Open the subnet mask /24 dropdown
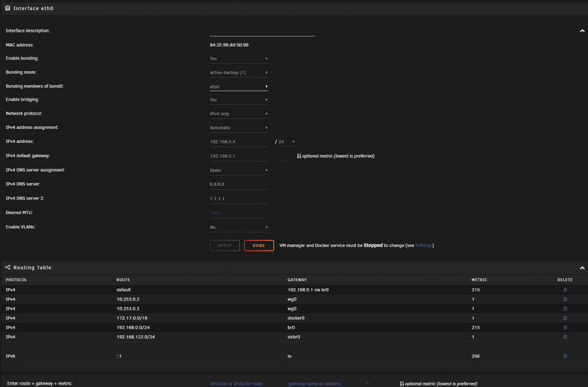 click(x=286, y=142)
